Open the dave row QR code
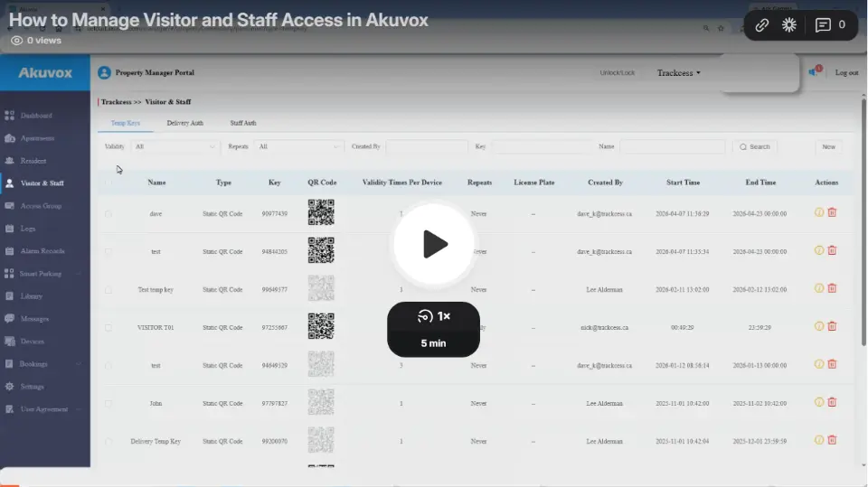The image size is (868, 487). pos(321,213)
